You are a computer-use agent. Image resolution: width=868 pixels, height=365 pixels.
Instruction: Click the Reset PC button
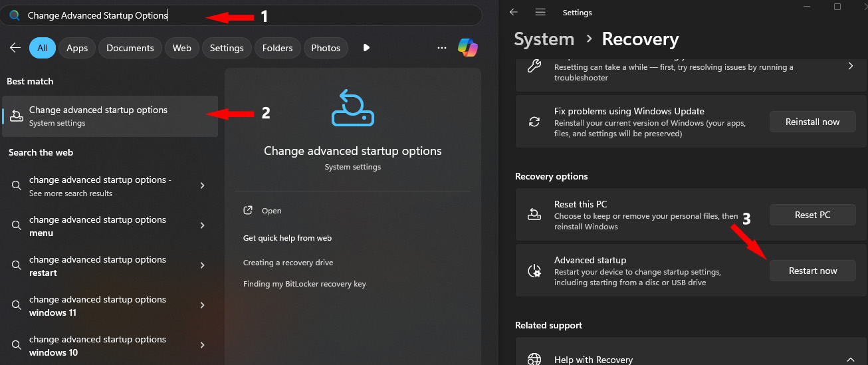tap(812, 215)
